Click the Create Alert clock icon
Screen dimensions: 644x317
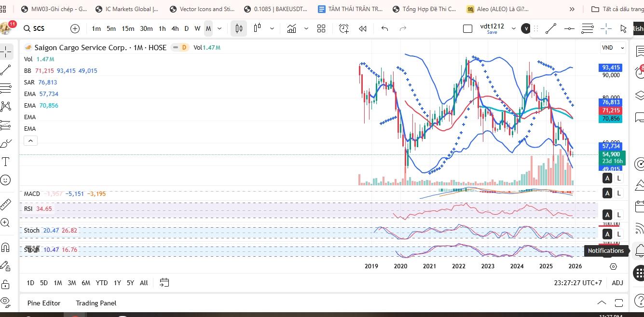click(x=343, y=28)
